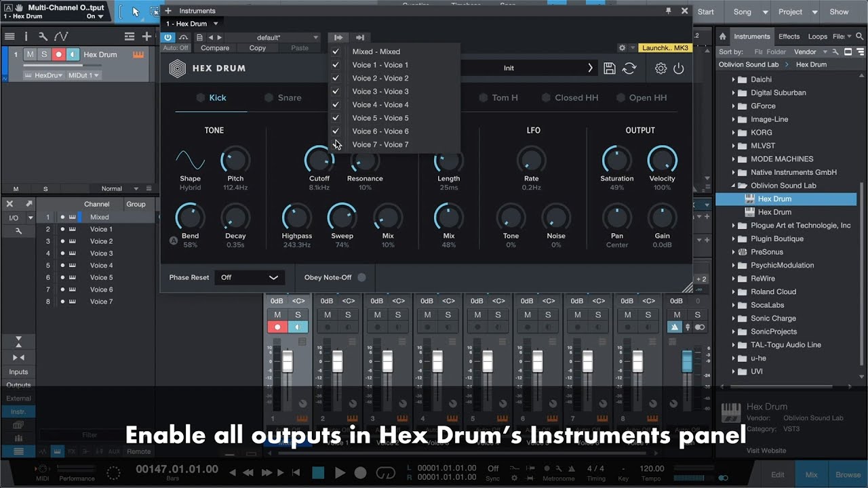
Task: Pin the Instruments window
Action: coord(669,11)
